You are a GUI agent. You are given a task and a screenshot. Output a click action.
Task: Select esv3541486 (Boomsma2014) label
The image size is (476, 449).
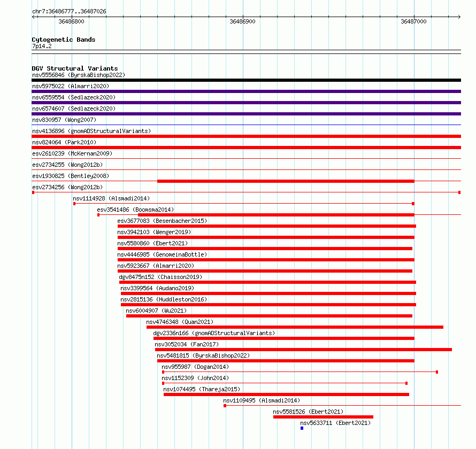point(135,210)
